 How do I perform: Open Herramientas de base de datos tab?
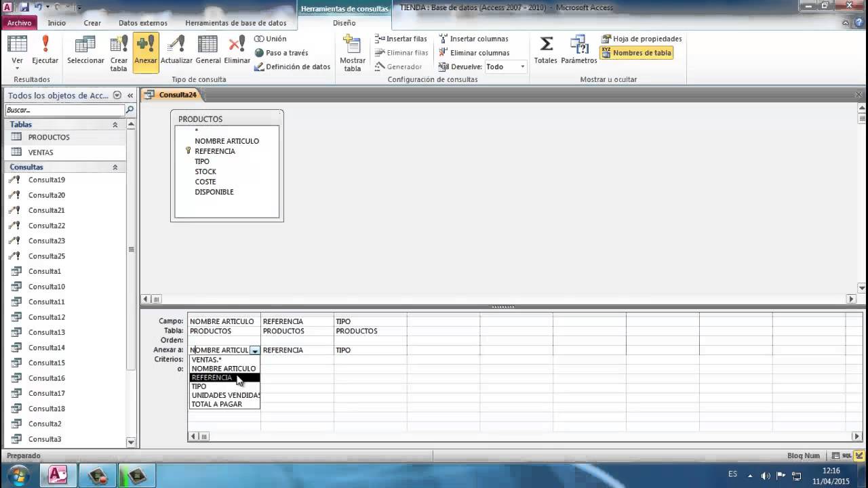[x=236, y=22]
